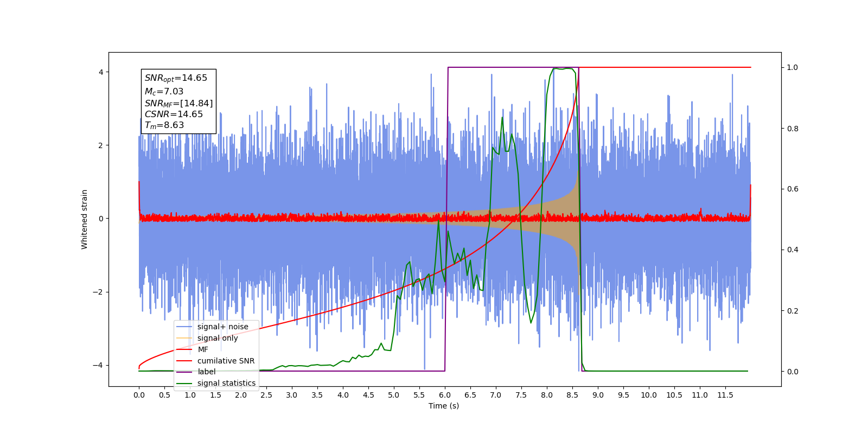Click x-axis tick label 7.5
Viewport: 868px width, 434px height.
tap(521, 395)
